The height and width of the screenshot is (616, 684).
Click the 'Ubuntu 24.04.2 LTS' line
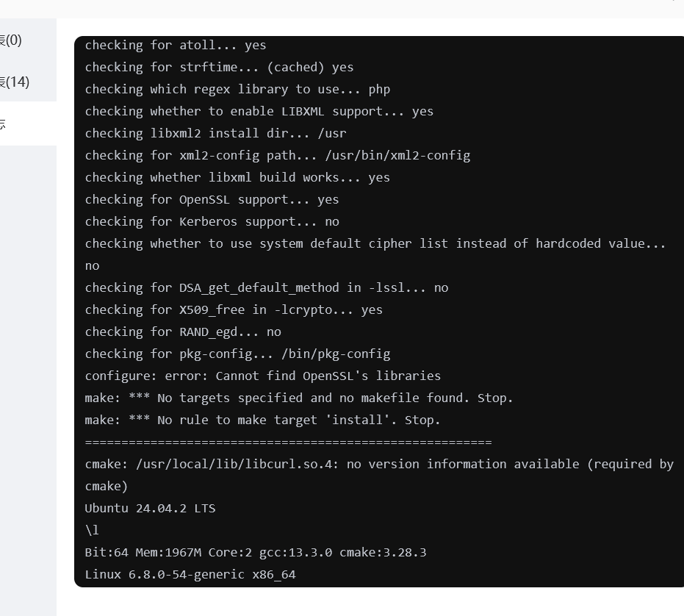coord(150,509)
